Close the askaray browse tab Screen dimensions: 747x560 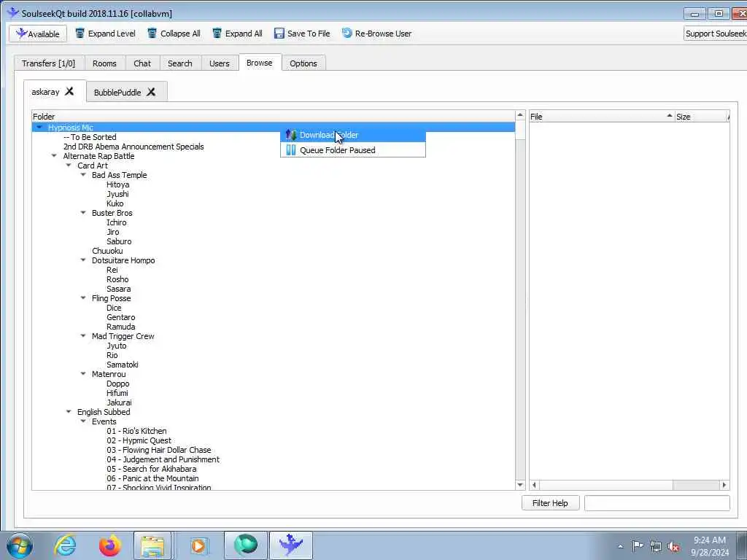pos(69,91)
